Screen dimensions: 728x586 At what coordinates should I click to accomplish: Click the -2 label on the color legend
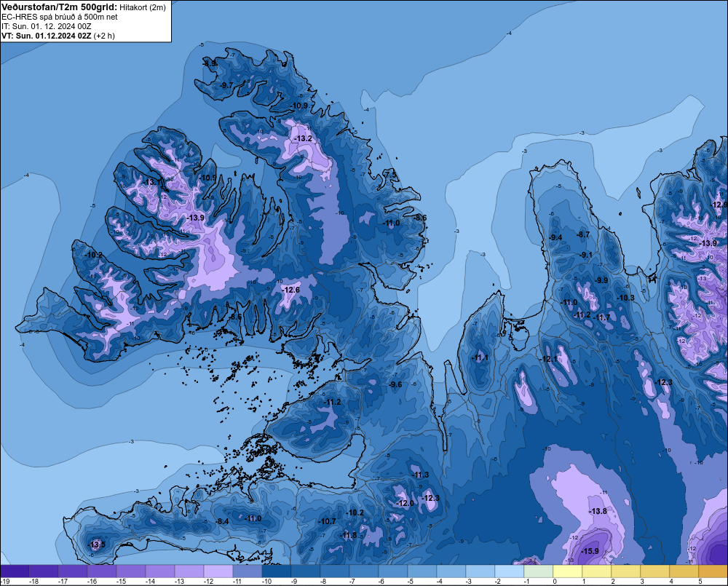click(498, 582)
